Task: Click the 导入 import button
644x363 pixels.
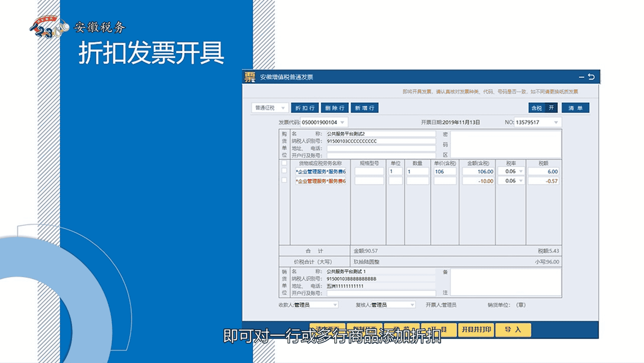Action: 513,329
